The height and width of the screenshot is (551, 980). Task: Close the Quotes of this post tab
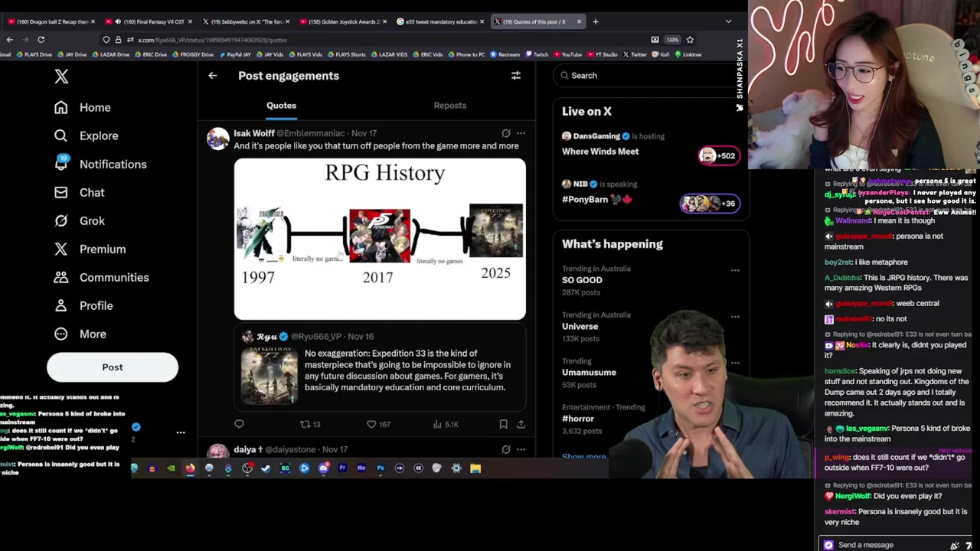coord(579,21)
